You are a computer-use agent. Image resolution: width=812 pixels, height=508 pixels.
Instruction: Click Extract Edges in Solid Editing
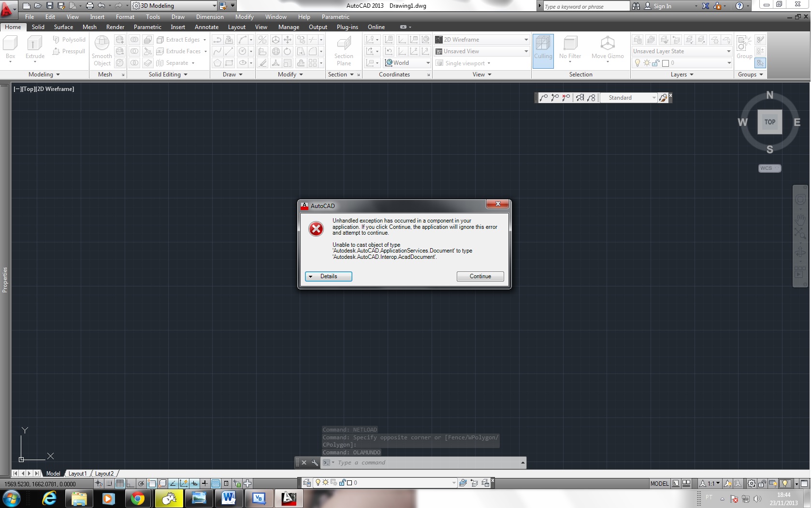coord(182,40)
